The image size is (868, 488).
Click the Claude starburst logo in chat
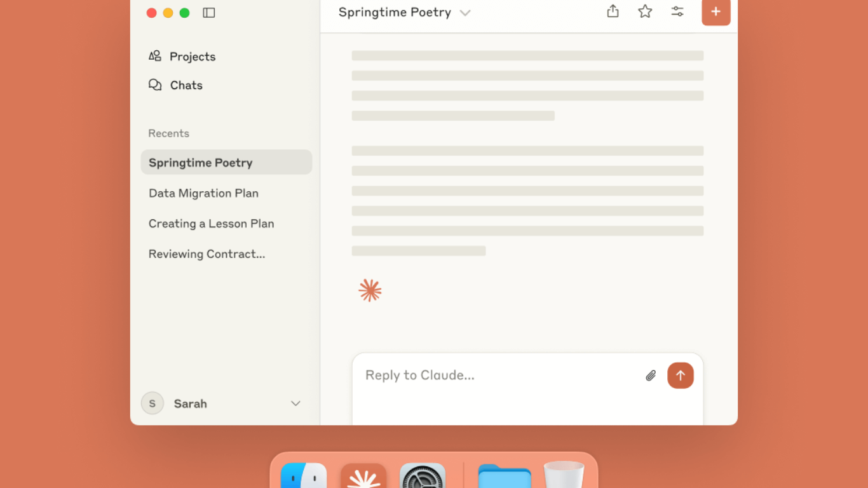tap(370, 290)
